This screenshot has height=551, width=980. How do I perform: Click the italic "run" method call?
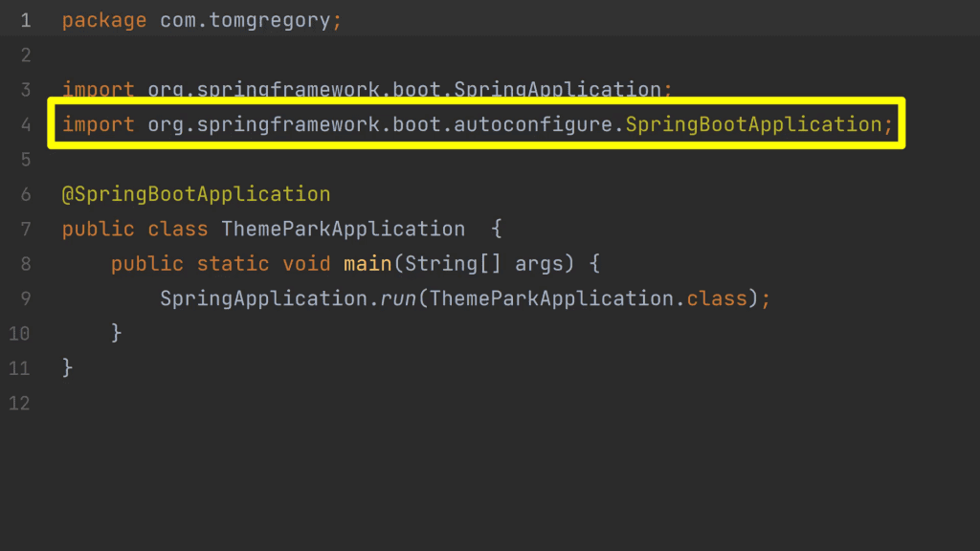(398, 298)
